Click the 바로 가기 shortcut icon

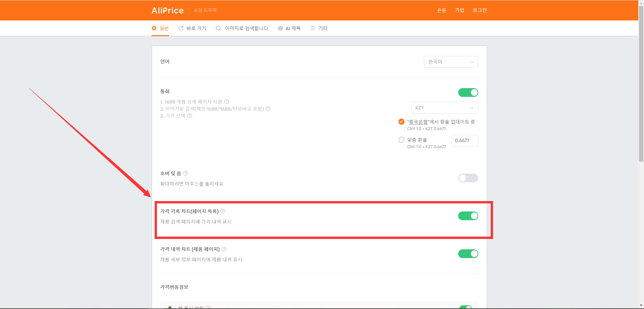click(181, 28)
